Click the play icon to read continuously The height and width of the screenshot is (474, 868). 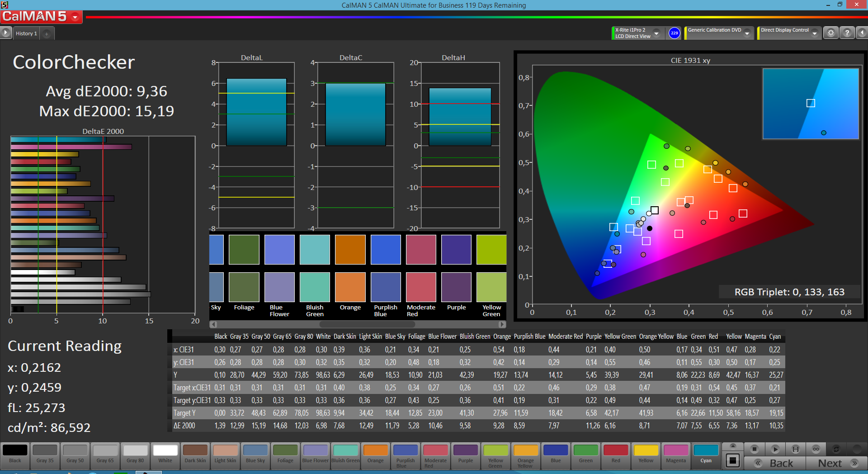775,449
